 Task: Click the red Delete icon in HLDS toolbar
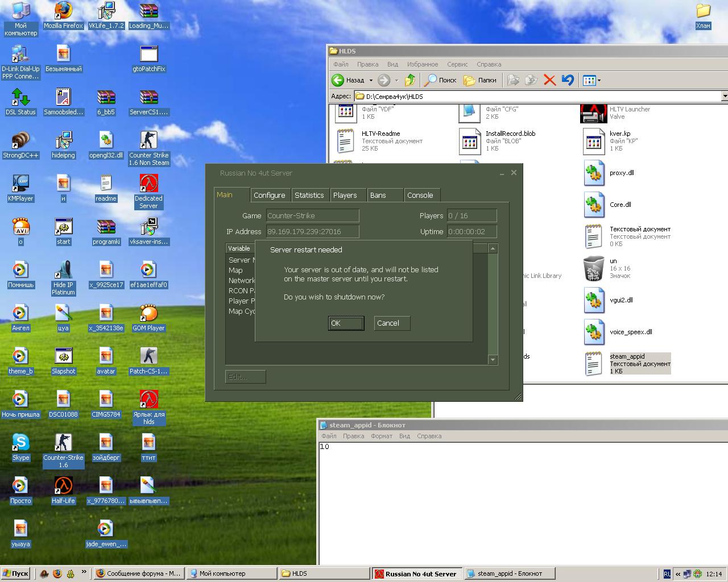coord(549,80)
